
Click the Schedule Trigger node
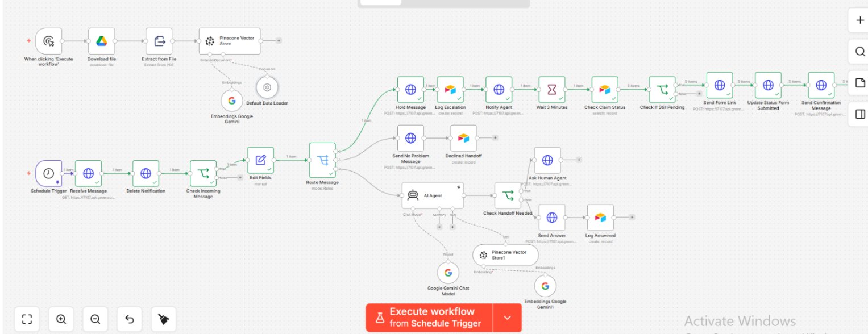tap(48, 173)
